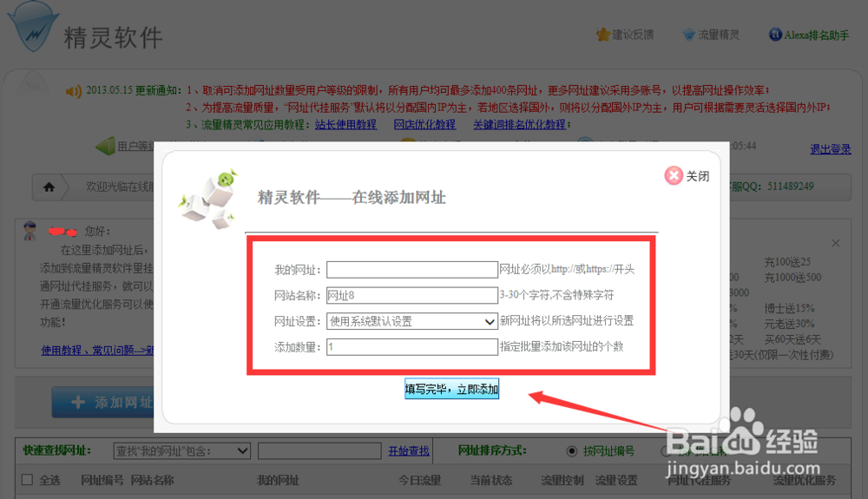Click the 充1000送500 promo text
The height and width of the screenshot is (499, 868).
coord(792,278)
